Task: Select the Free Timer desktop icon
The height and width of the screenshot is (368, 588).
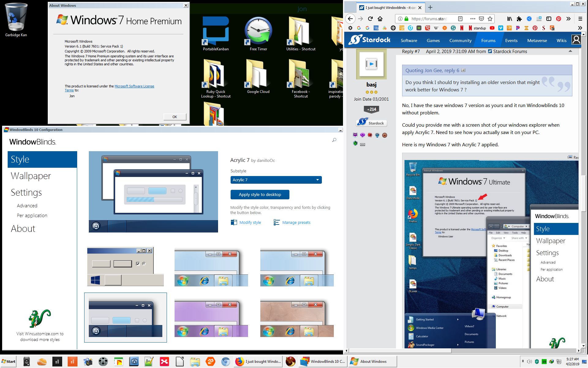Action: pos(258,33)
